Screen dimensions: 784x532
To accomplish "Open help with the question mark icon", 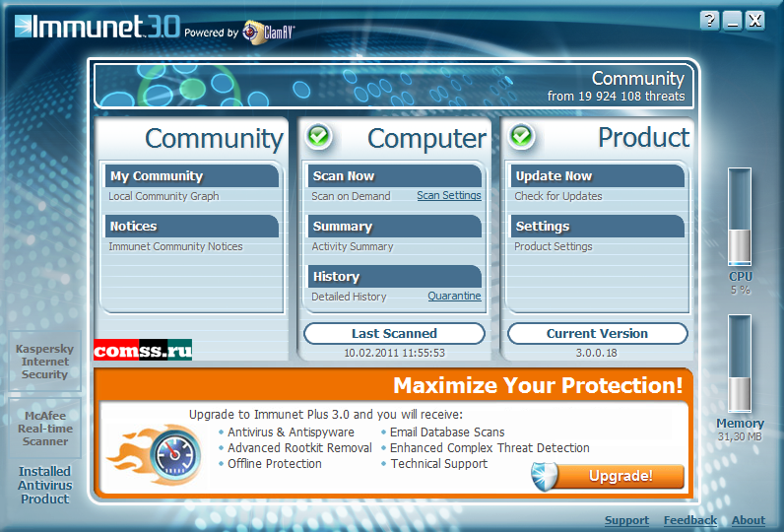I will point(709,22).
